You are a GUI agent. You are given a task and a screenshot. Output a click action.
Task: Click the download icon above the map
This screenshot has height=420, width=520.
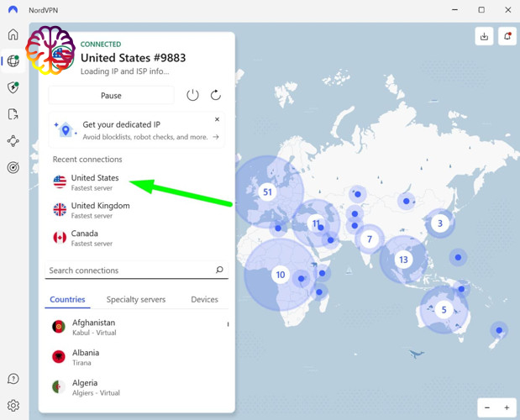coord(485,36)
